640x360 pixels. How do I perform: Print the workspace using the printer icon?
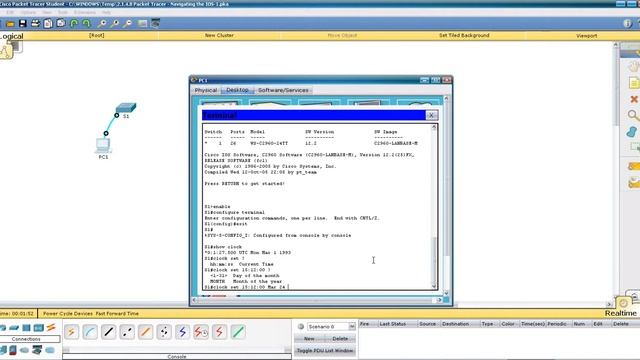[x=36, y=24]
